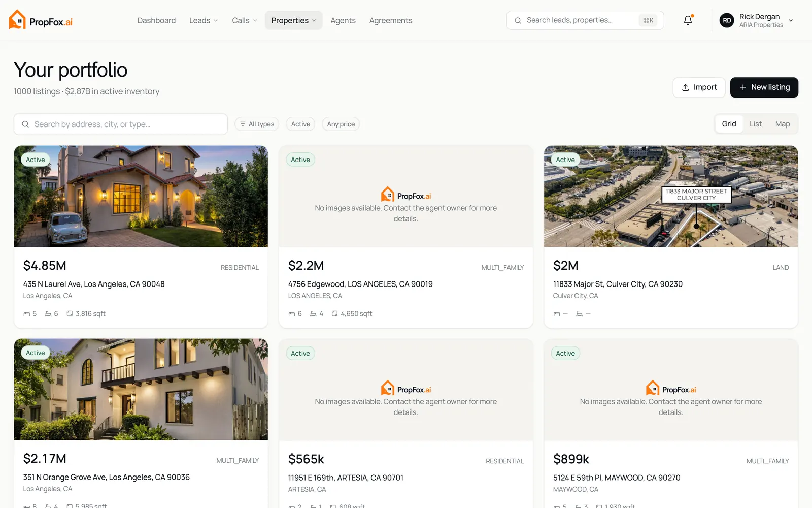This screenshot has height=508, width=812.
Task: Click square footage icon on 435 N Laurel card
Action: 70,314
